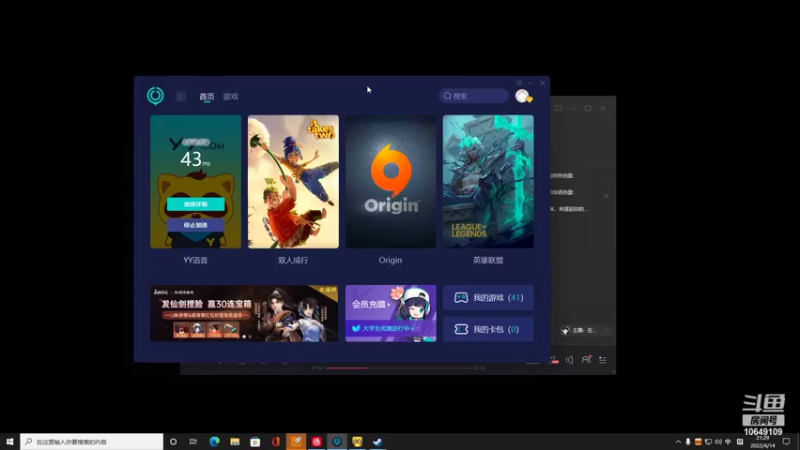Viewport: 800px width, 450px height.
Task: Open 我的卡包 (0)
Action: 488,329
